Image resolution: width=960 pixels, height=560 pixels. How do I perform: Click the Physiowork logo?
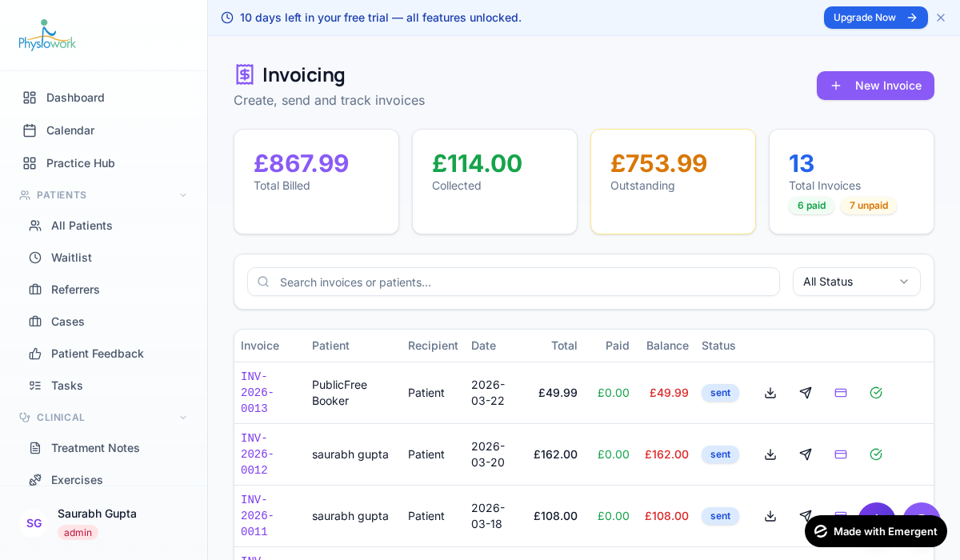point(47,35)
